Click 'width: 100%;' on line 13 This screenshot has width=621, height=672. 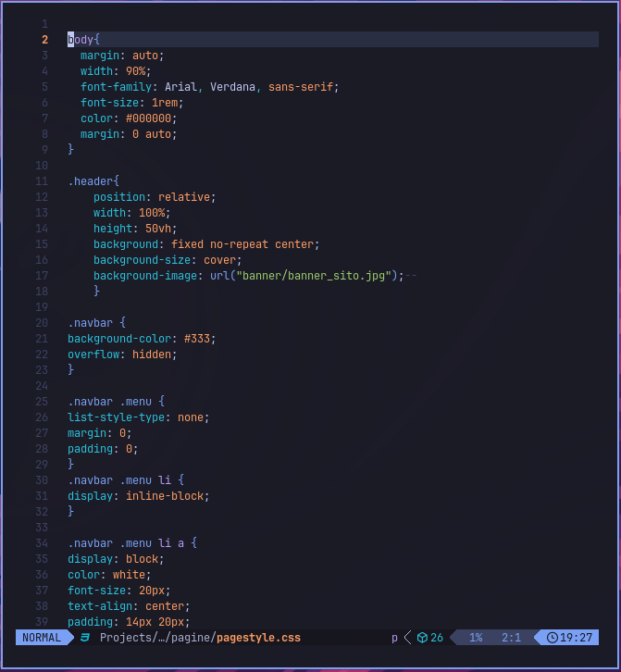(132, 213)
